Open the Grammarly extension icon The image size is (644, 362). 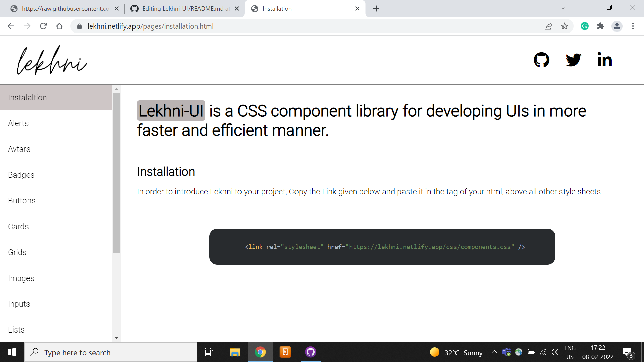(585, 26)
